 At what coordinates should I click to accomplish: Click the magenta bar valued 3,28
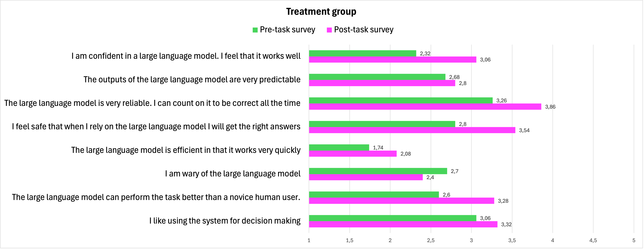402,201
